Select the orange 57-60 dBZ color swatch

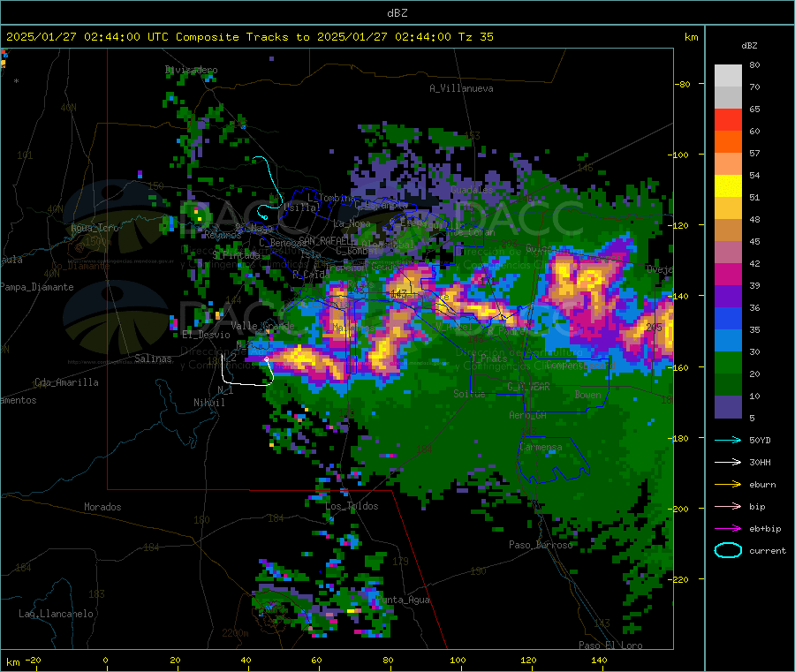(728, 142)
